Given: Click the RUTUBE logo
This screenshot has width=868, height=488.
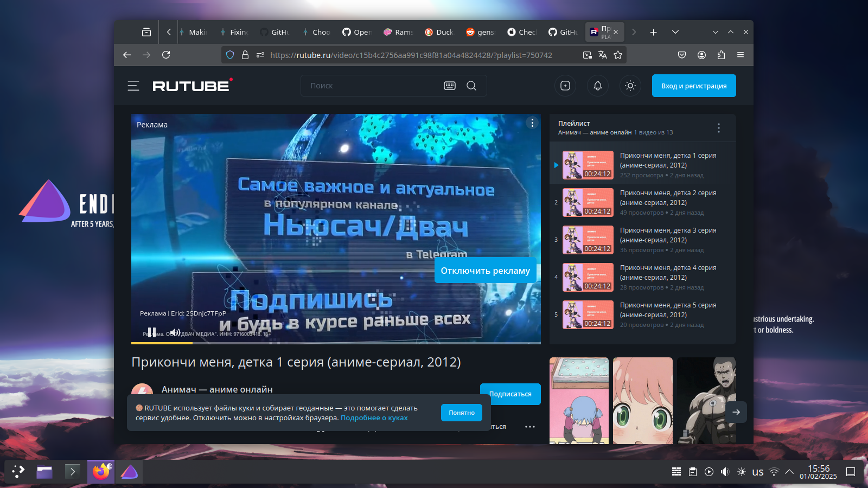Looking at the screenshot, I should (x=193, y=86).
